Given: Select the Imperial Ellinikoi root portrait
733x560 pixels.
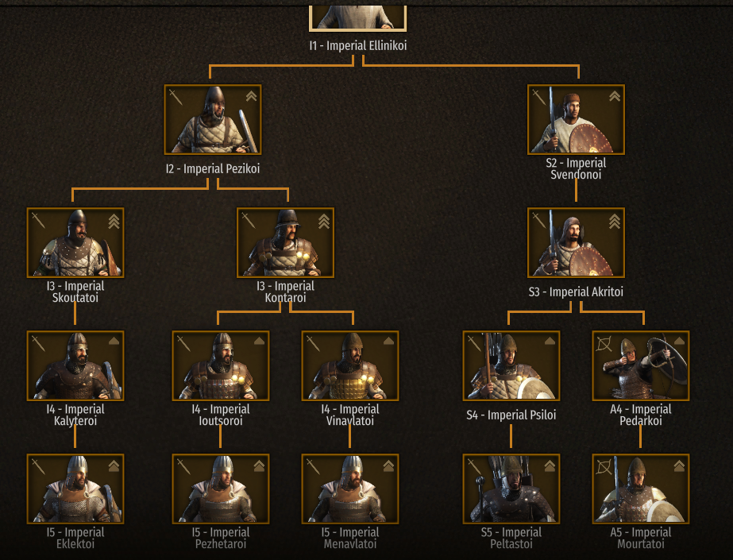Looking at the screenshot, I should click(358, 17).
